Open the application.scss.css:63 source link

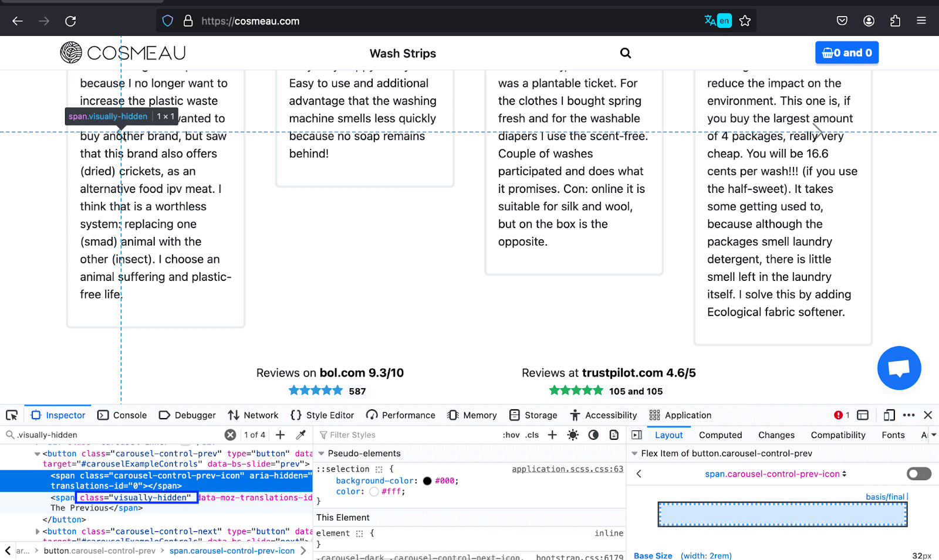click(x=568, y=469)
